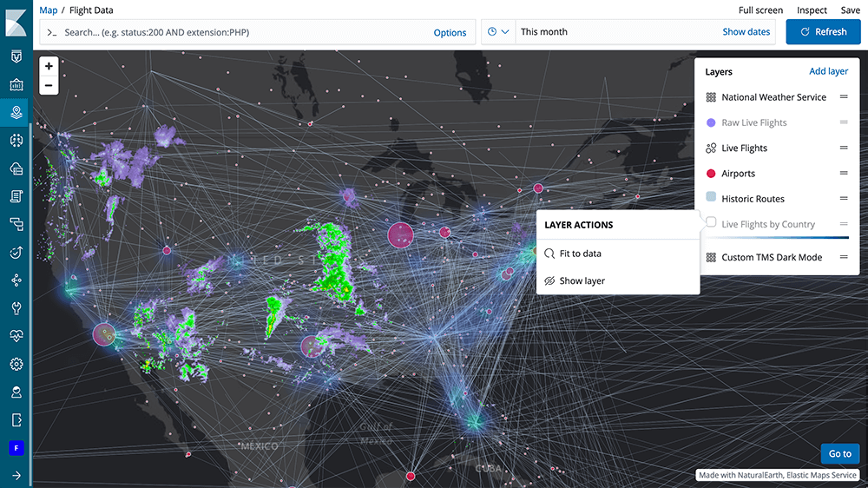Zoom in on the map

[x=49, y=66]
